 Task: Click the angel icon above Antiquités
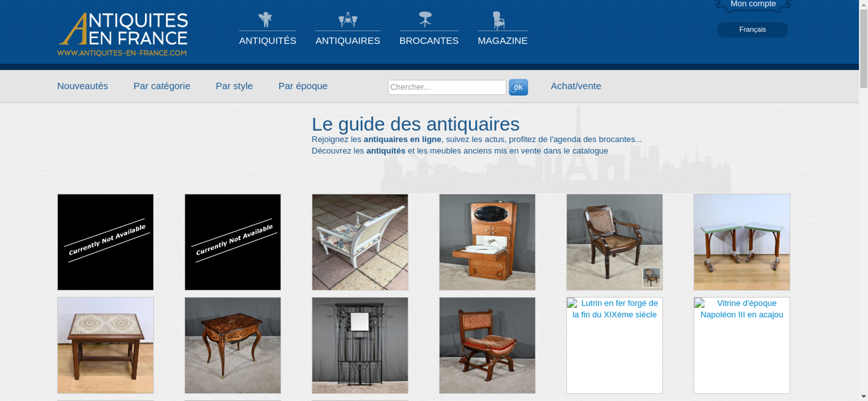point(265,19)
